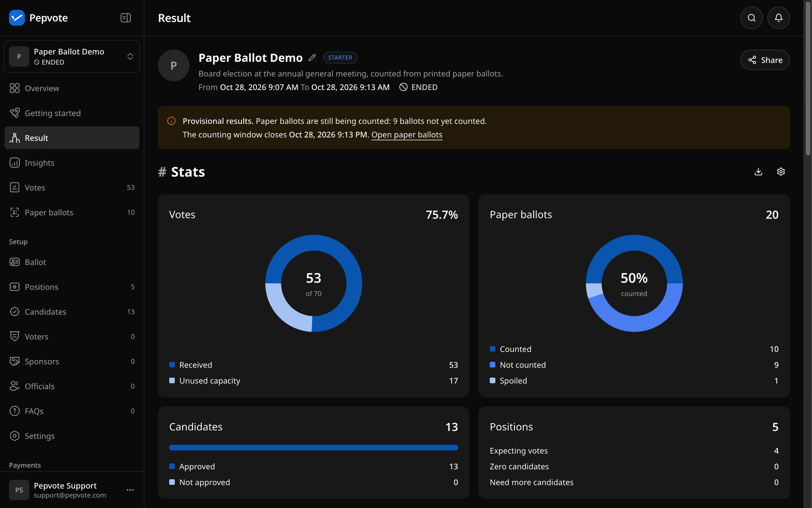812x508 pixels.
Task: Click the Stats hash heading icon
Action: point(162,172)
